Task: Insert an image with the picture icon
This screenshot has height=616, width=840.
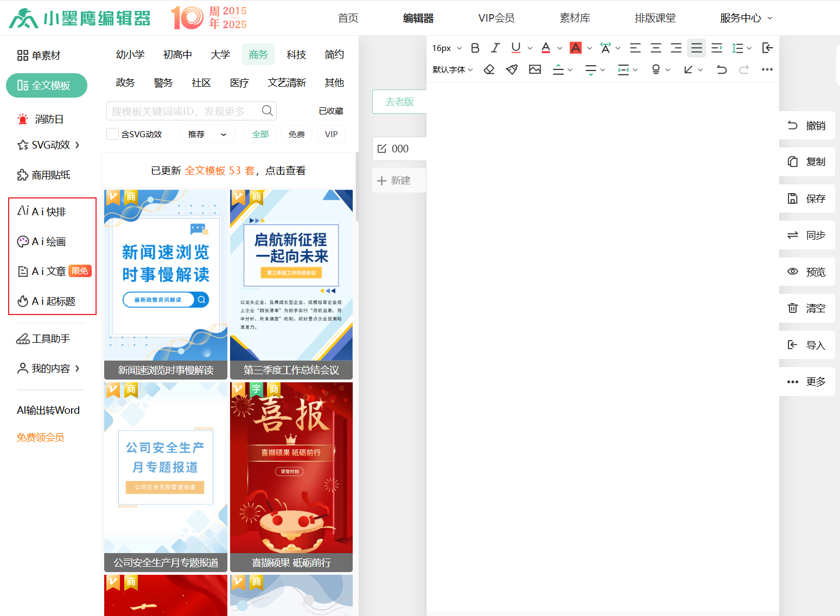Action: [535, 69]
